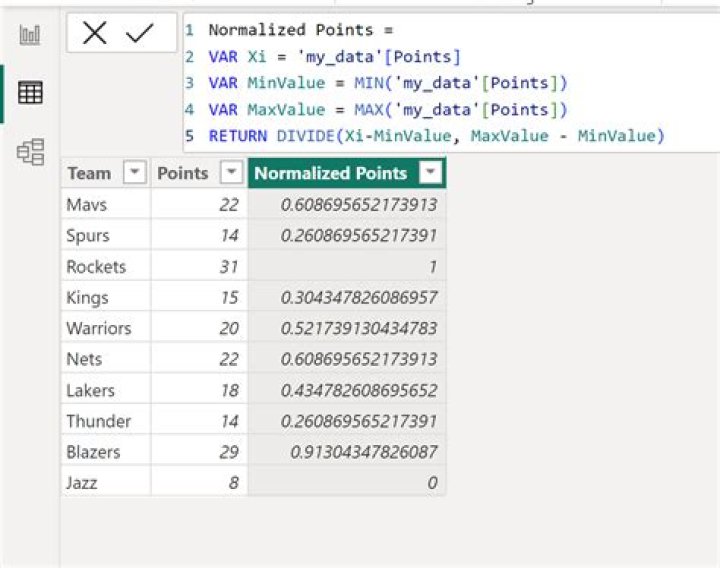Image resolution: width=720 pixels, height=568 pixels.
Task: Click the Rockets points value 31
Action: 228,266
